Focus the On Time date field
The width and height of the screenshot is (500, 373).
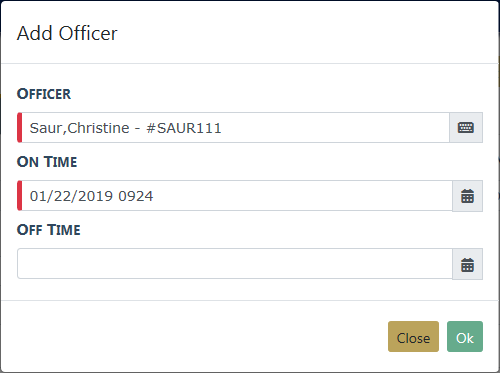tap(237, 196)
